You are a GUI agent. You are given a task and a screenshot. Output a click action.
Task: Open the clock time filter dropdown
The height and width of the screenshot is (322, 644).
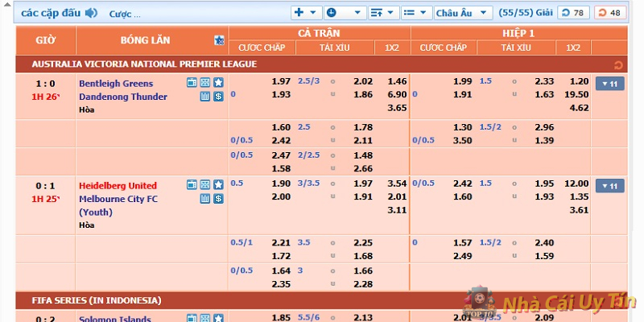point(342,13)
